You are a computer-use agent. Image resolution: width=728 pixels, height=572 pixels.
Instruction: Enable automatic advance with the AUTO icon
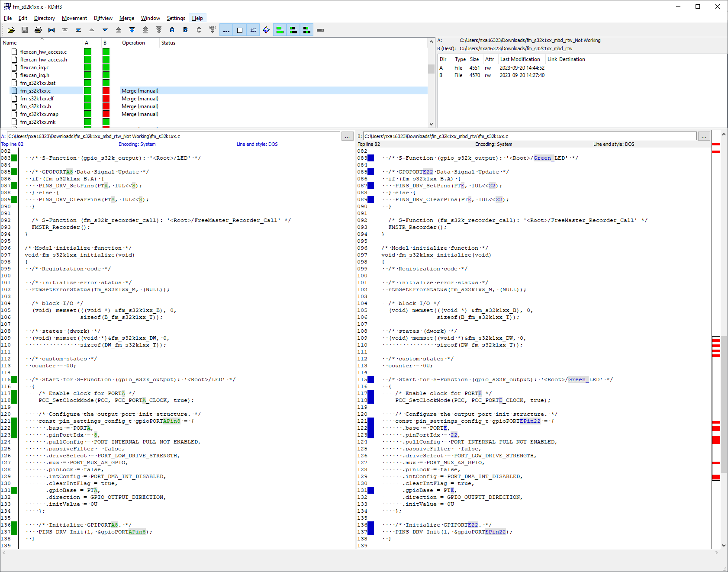tap(212, 30)
